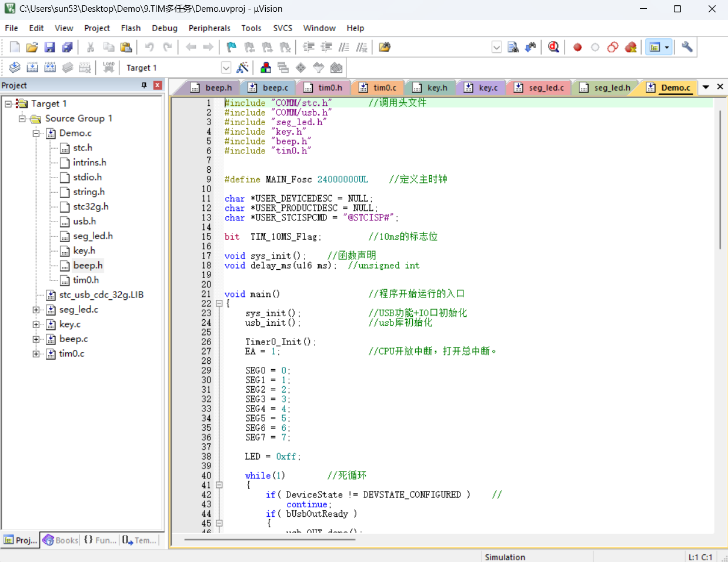Switch to the Functions panel tab
The image size is (728, 562).
tap(100, 540)
